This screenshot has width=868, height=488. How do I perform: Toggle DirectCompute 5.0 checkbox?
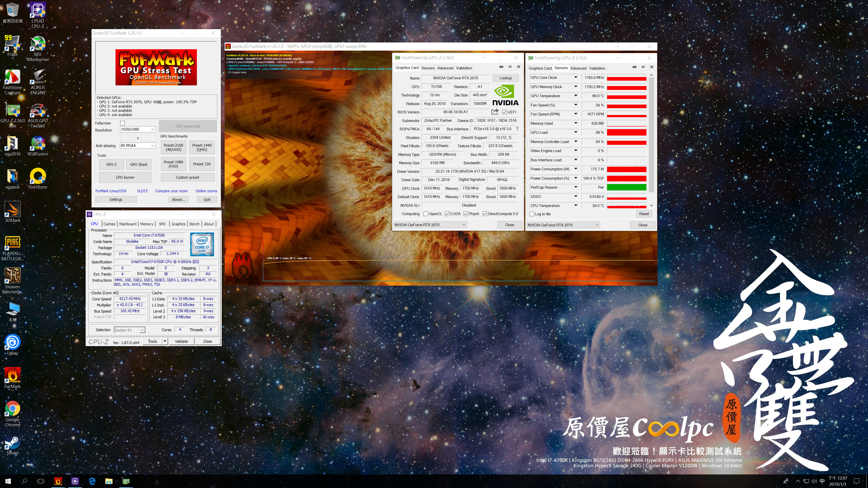point(485,214)
